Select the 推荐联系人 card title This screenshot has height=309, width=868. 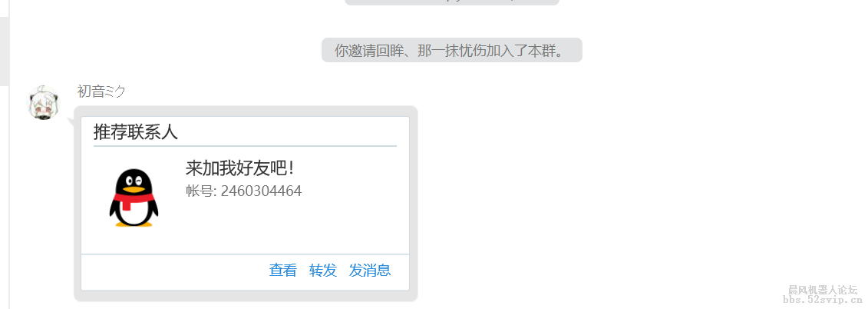(136, 132)
